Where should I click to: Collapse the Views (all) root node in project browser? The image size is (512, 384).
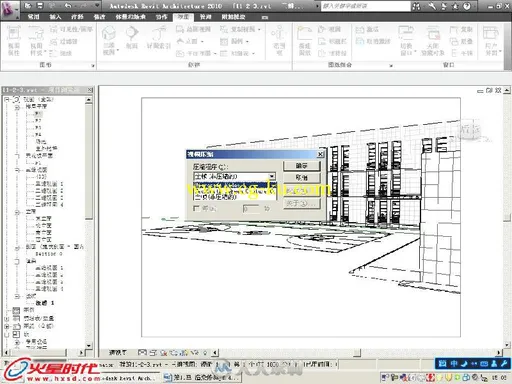(x=7, y=99)
